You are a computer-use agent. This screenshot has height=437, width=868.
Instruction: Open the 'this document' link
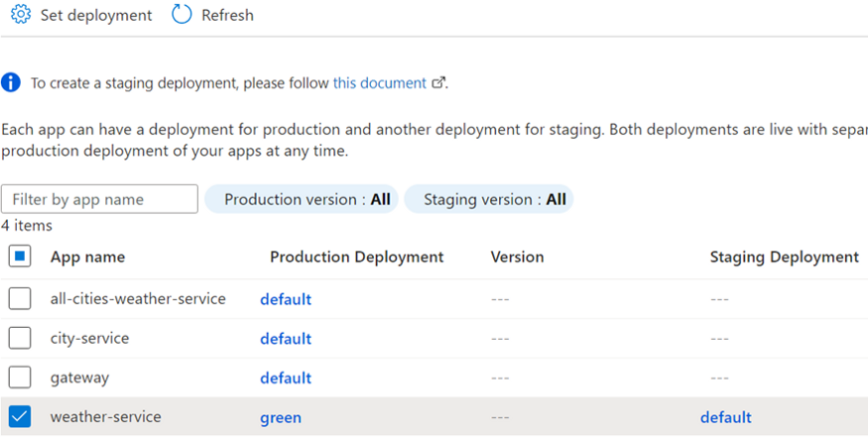tap(379, 83)
